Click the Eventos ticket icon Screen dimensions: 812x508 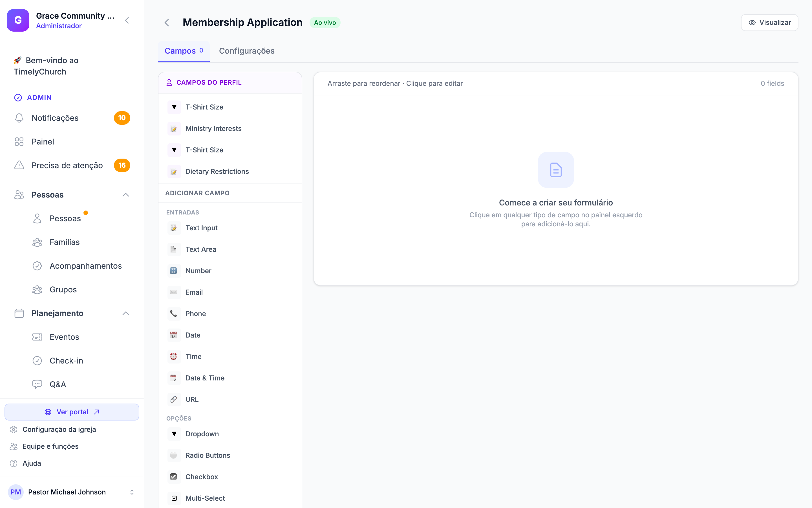tap(37, 337)
